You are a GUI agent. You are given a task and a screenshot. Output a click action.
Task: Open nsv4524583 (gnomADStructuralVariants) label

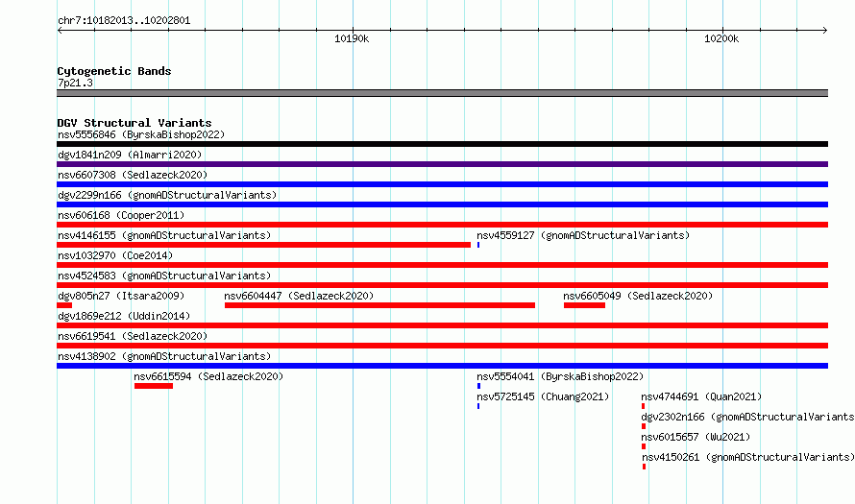[x=164, y=276]
